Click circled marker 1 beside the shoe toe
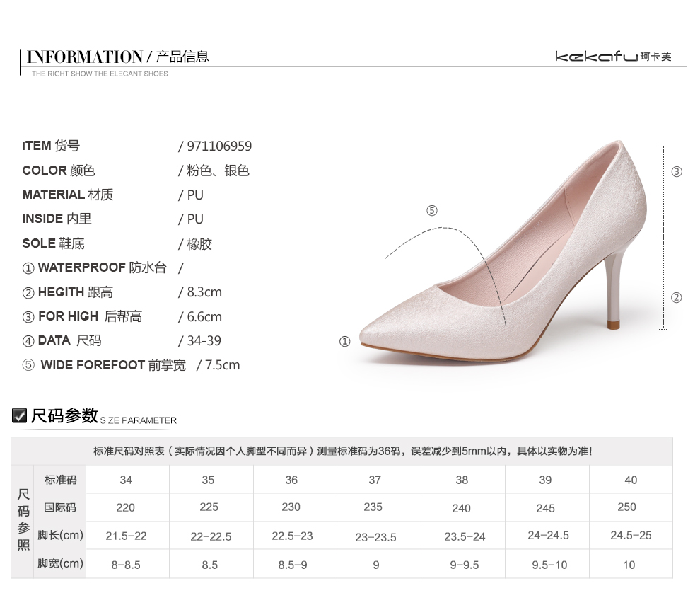The width and height of the screenshot is (700, 593). (345, 342)
